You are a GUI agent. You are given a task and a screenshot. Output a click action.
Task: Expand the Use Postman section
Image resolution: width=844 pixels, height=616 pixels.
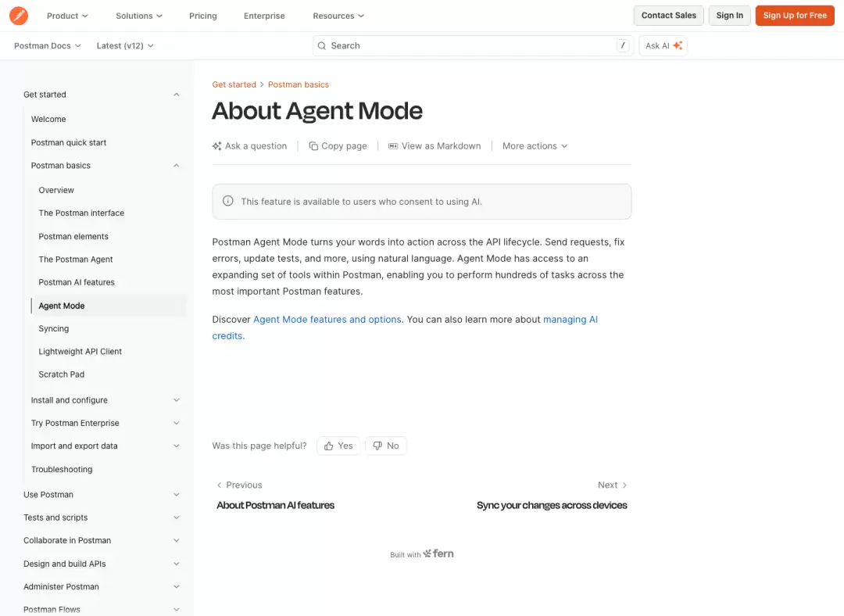[176, 495]
